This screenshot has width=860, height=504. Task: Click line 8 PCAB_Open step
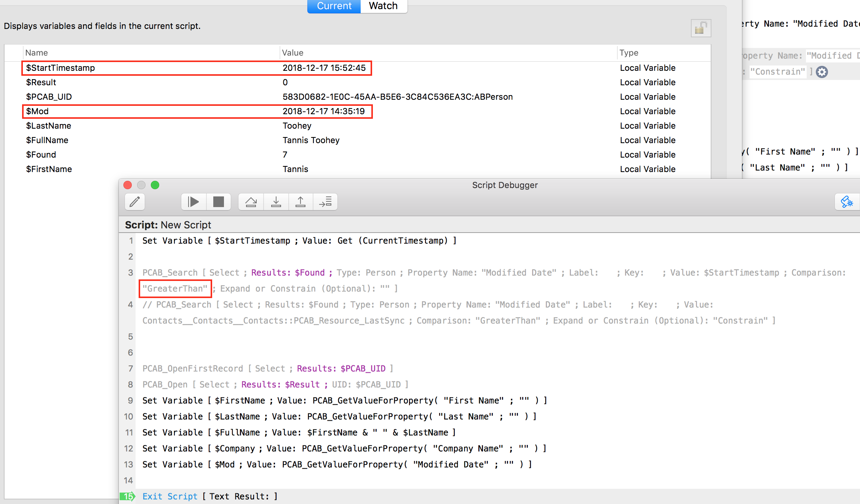point(275,384)
